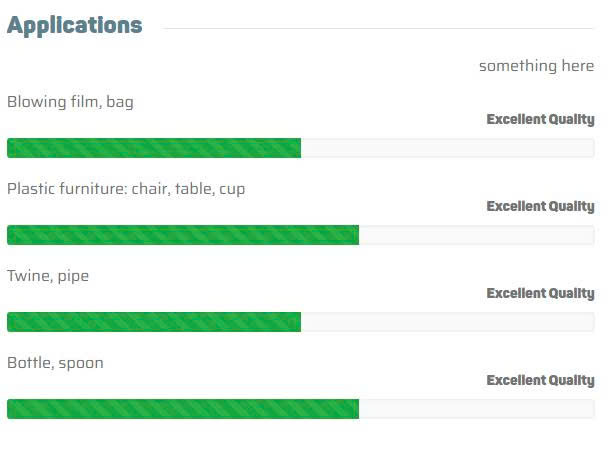The height and width of the screenshot is (465, 608).
Task: Click the 'Bottle, spoon' label
Action: pyautogui.click(x=55, y=363)
